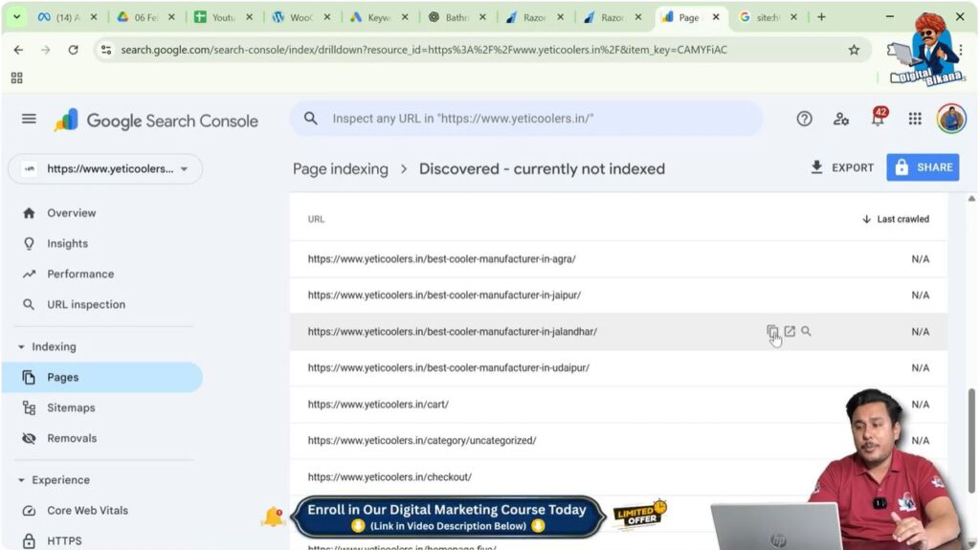Screen dimensions: 980x550
Task: Select Pages under Indexing
Action: point(102,378)
